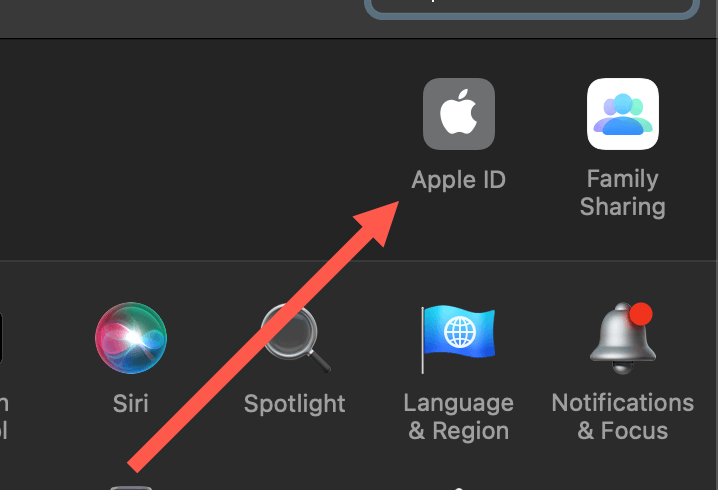The height and width of the screenshot is (490, 718).
Task: Open the colorful Siri orb icon
Action: [131, 338]
